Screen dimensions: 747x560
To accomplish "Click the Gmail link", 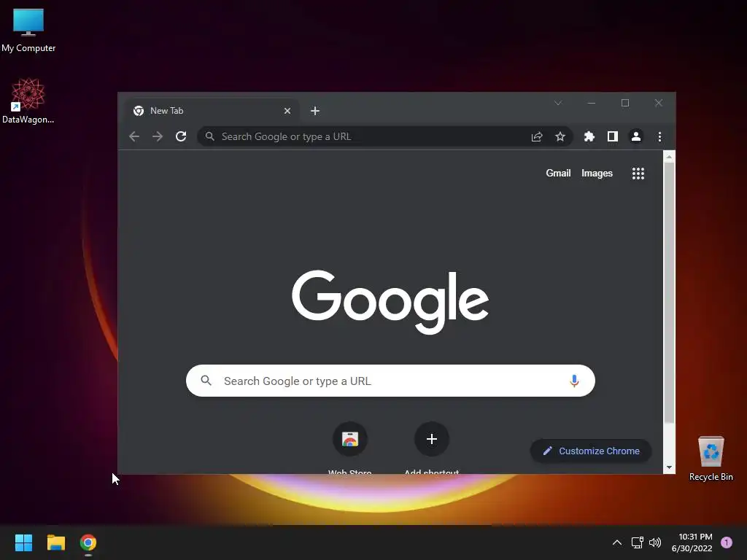I will pos(558,174).
